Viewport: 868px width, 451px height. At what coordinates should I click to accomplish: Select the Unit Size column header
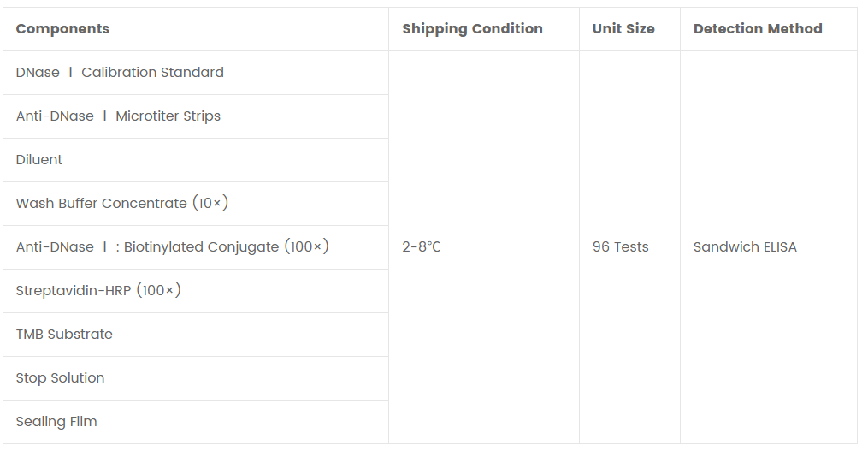tap(623, 29)
